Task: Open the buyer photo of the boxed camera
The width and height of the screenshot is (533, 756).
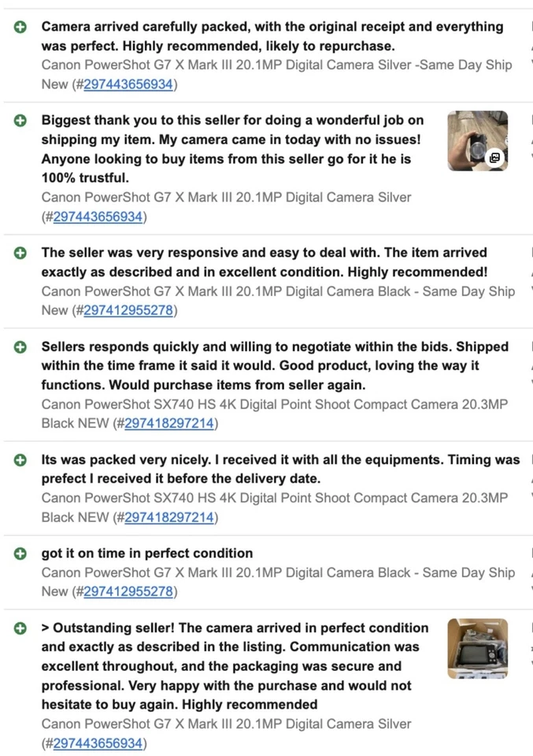Action: pos(477,648)
